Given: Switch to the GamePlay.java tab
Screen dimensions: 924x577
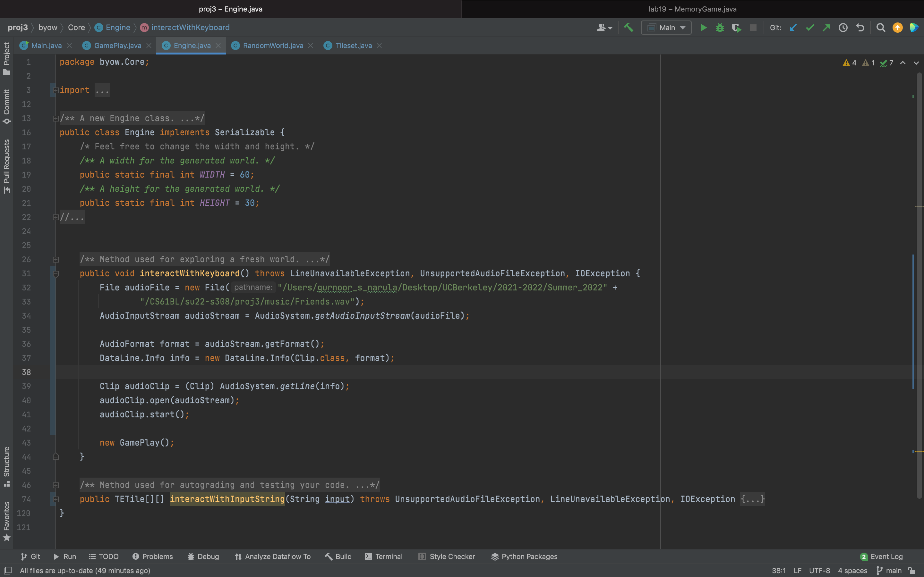Looking at the screenshot, I should [x=117, y=46].
